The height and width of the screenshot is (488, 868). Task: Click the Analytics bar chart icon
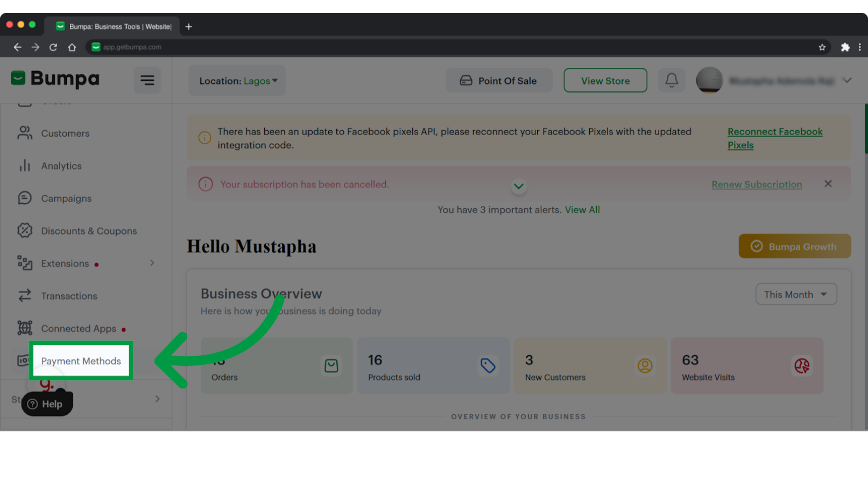click(25, 166)
